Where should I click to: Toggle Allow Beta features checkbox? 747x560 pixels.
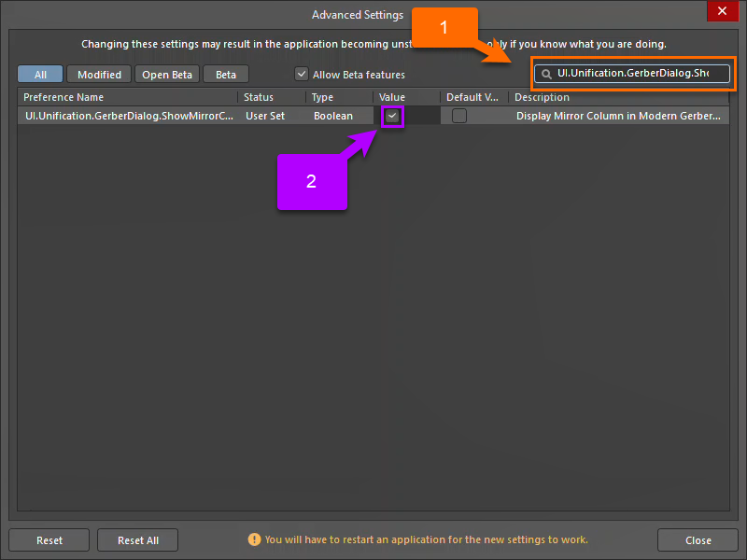pyautogui.click(x=301, y=75)
